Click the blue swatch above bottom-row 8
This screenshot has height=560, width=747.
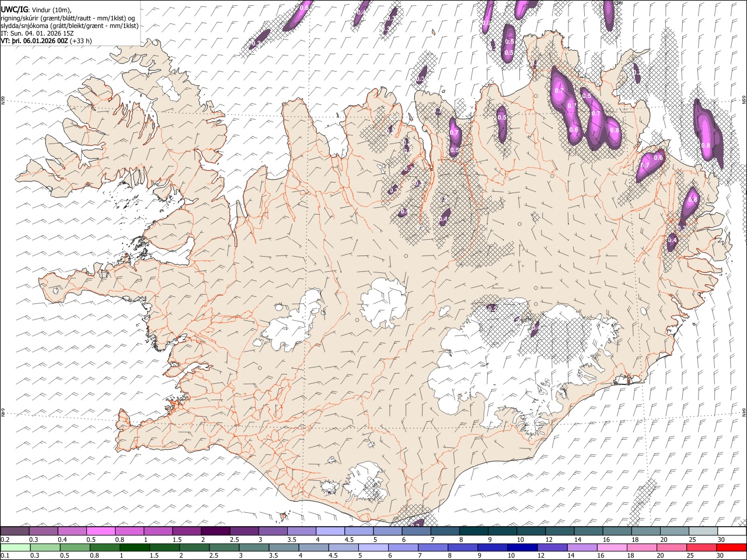pos(463,547)
